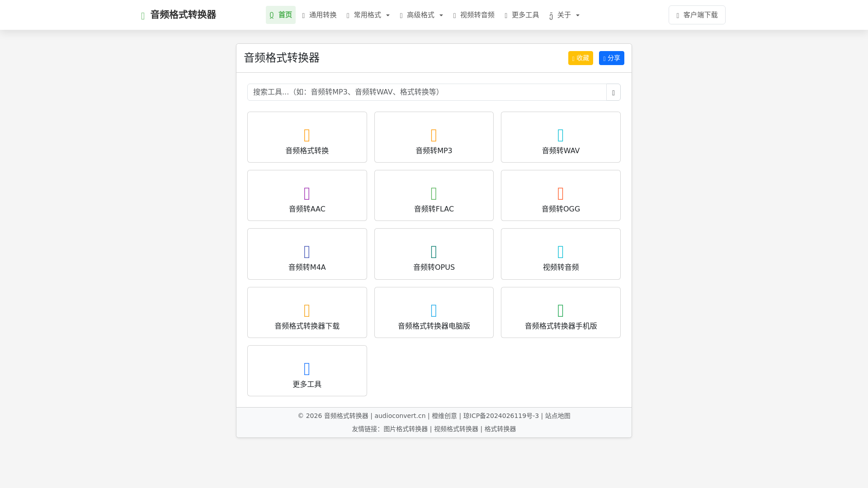Click the site logo icon in the header
The height and width of the screenshot is (488, 868).
click(x=143, y=16)
